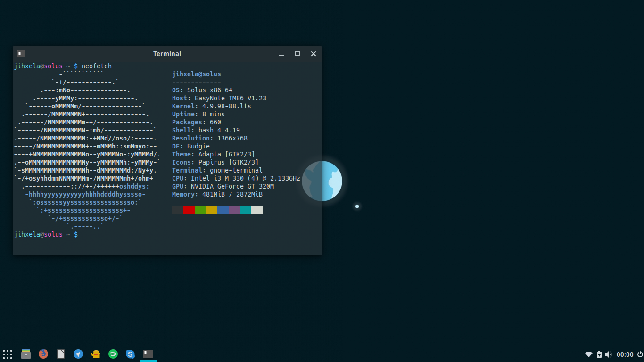Open the blank document icon in the panel

coord(61,354)
